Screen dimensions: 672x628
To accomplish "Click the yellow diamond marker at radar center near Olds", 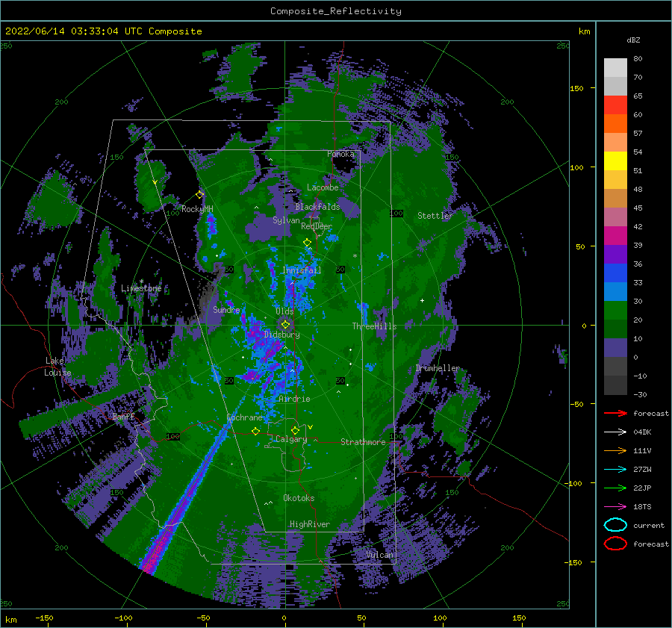I will click(x=285, y=325).
